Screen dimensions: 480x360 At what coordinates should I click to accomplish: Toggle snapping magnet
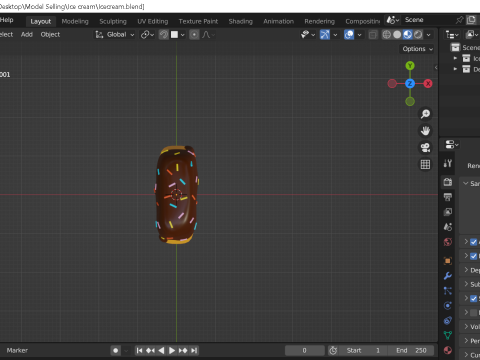[x=163, y=35]
